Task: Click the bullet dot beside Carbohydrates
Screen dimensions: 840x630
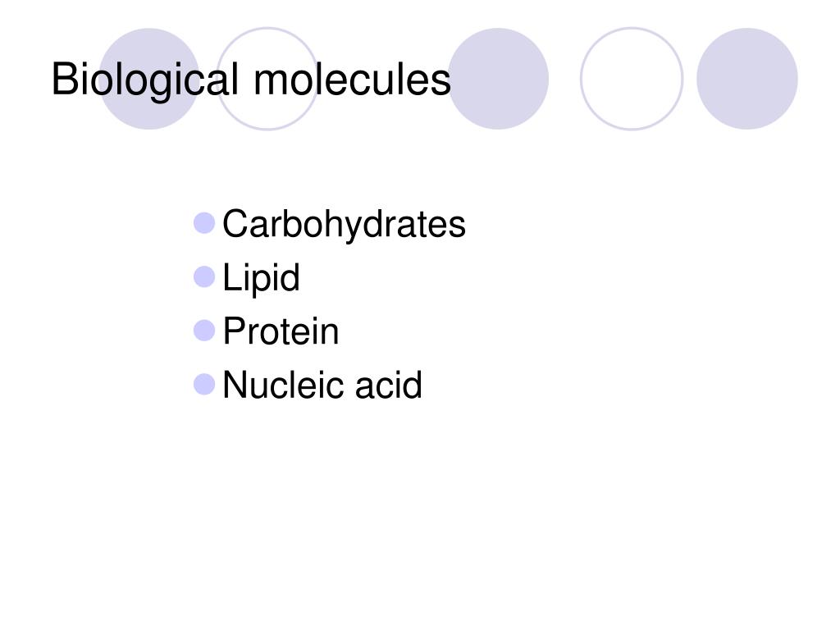Action: [204, 223]
